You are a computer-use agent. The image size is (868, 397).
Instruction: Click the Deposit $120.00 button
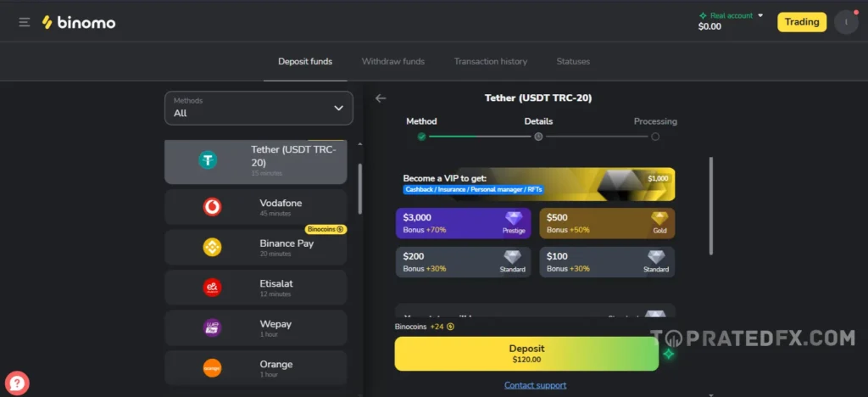[x=526, y=354]
